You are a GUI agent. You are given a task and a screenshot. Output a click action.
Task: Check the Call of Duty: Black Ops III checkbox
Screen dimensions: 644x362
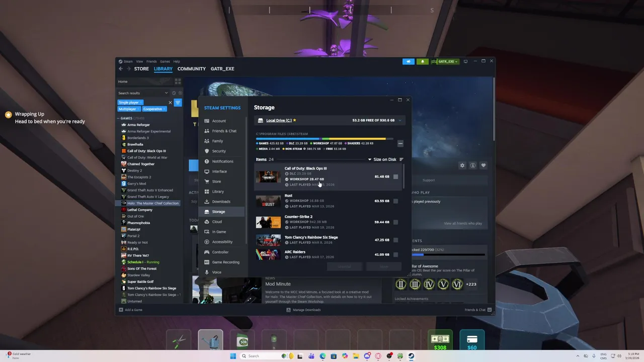[395, 176]
